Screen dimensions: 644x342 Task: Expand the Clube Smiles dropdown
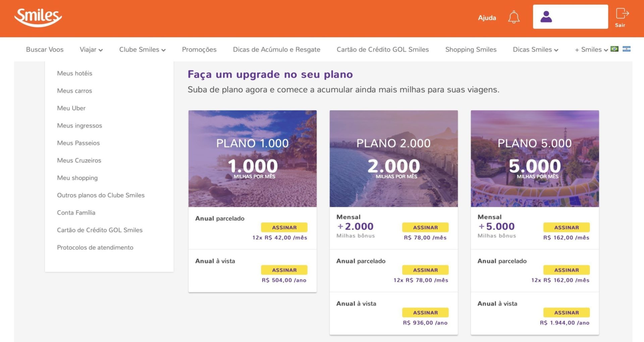tap(142, 50)
